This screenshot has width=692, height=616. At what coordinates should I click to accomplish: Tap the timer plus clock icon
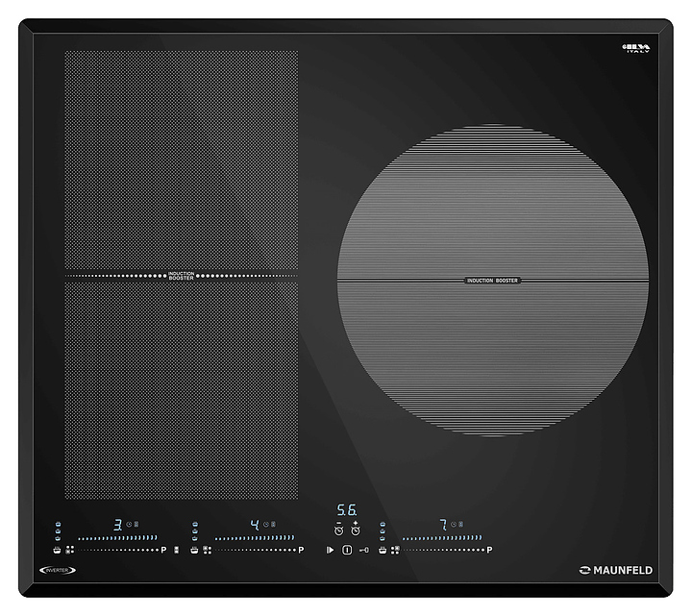tap(355, 529)
